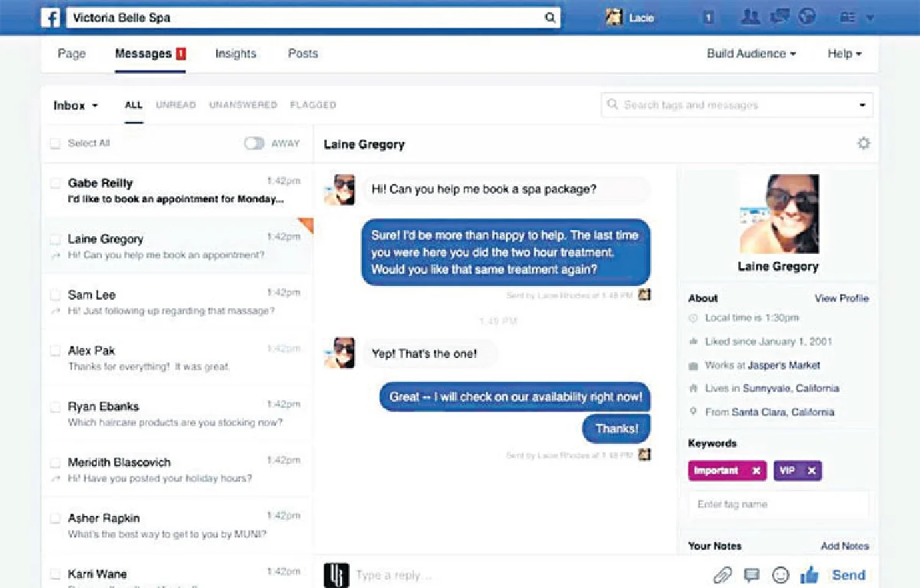
Task: Open the Build Audience dropdown
Action: pos(751,54)
